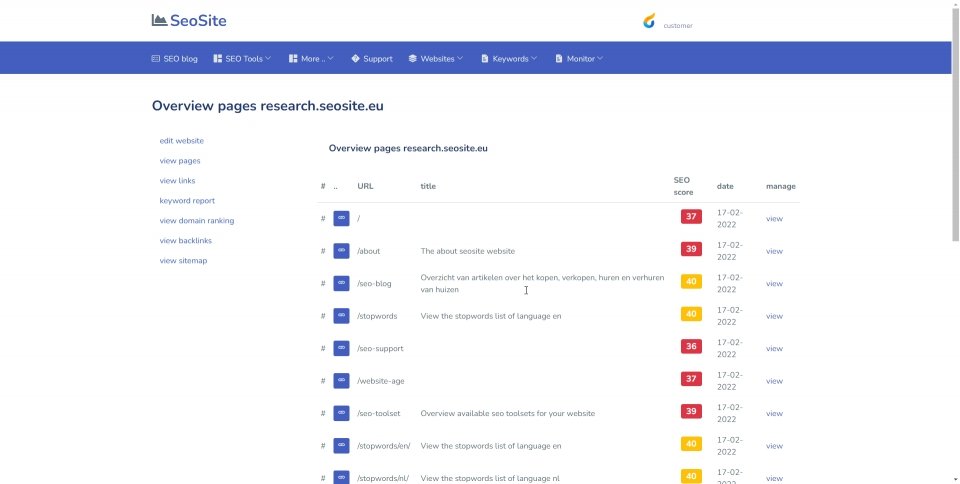Click the link icon for /seo-support
This screenshot has height=484, width=960.
click(x=341, y=348)
